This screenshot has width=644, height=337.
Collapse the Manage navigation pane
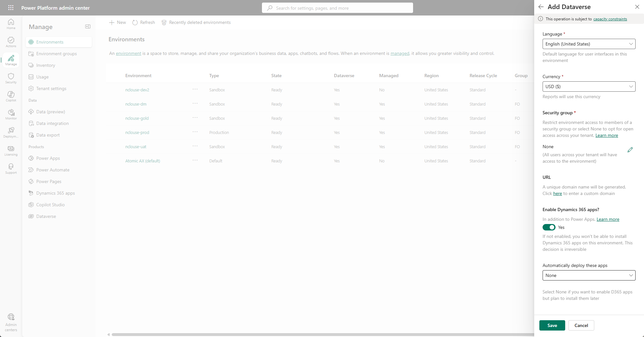88,27
